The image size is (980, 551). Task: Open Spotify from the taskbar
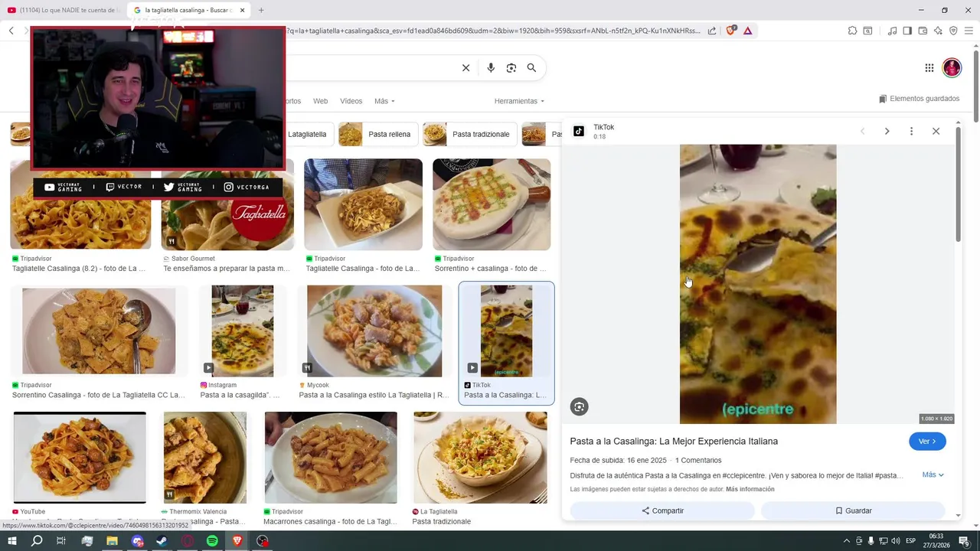(x=212, y=541)
